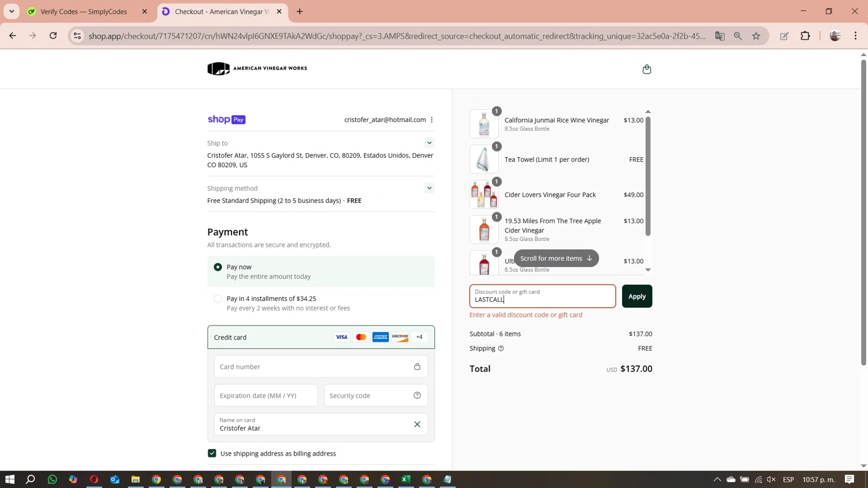Screen dimensions: 868x488
Task: Click the Tea Towel product thumbnail
Action: pyautogui.click(x=484, y=160)
